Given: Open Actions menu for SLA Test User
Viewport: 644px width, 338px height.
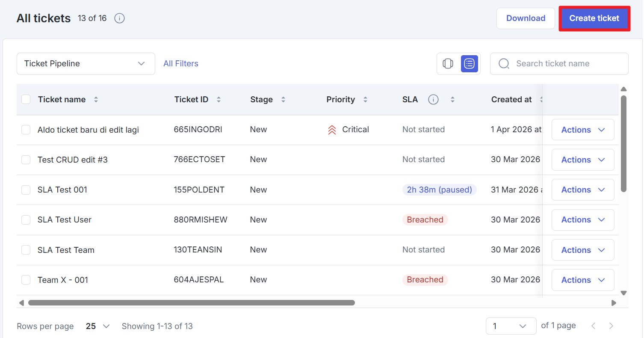Looking at the screenshot, I should (x=582, y=220).
